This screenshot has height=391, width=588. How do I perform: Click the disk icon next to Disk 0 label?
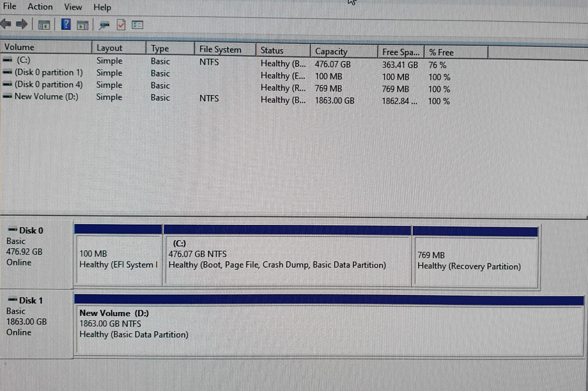12,230
